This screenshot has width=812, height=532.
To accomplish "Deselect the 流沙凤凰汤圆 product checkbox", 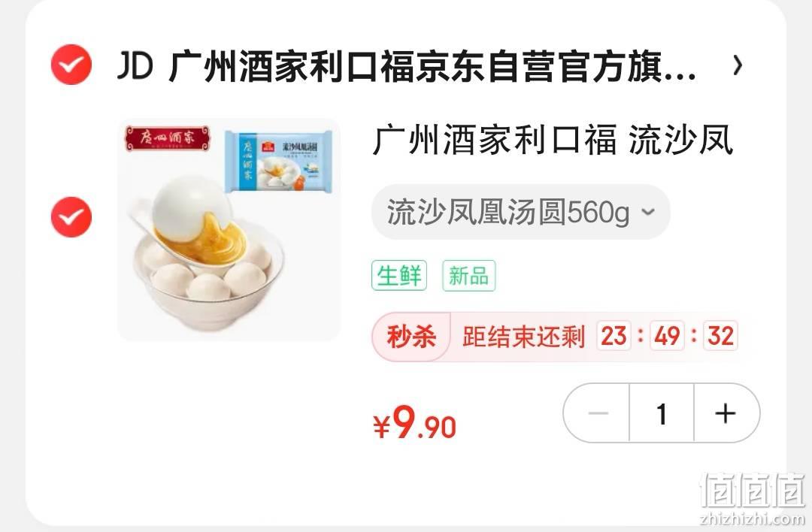I will (71, 217).
